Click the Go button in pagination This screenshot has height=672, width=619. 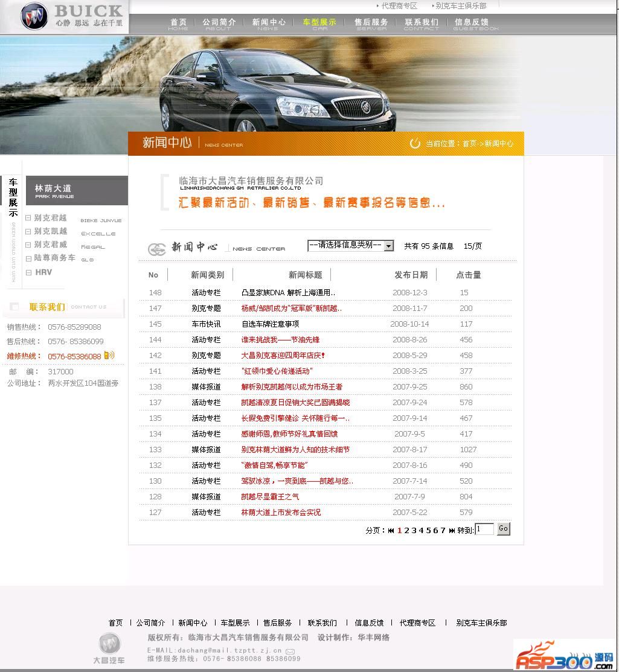(503, 529)
